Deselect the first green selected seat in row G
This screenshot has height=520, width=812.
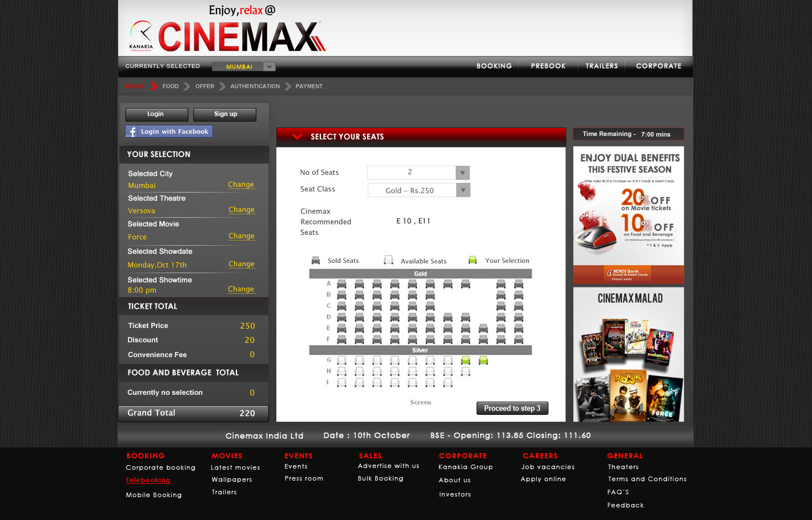[465, 360]
